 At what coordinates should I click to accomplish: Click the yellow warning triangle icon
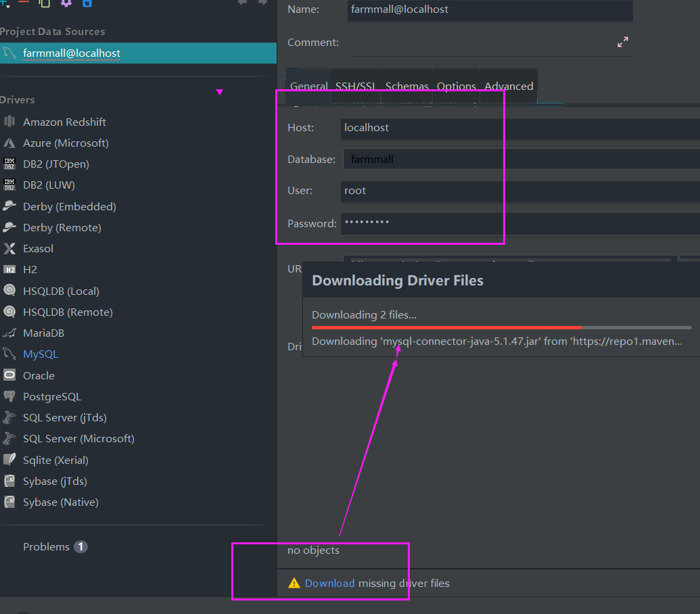294,583
